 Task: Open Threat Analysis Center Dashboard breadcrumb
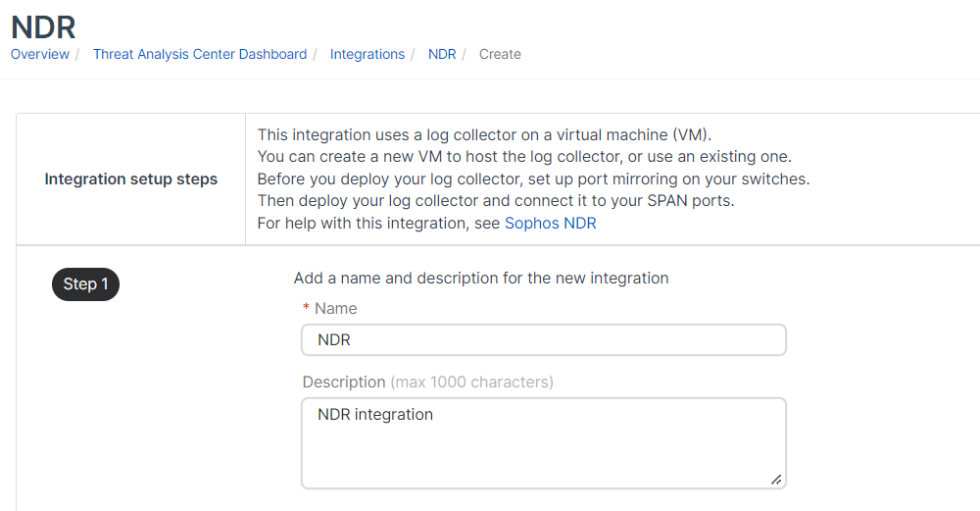(x=199, y=54)
